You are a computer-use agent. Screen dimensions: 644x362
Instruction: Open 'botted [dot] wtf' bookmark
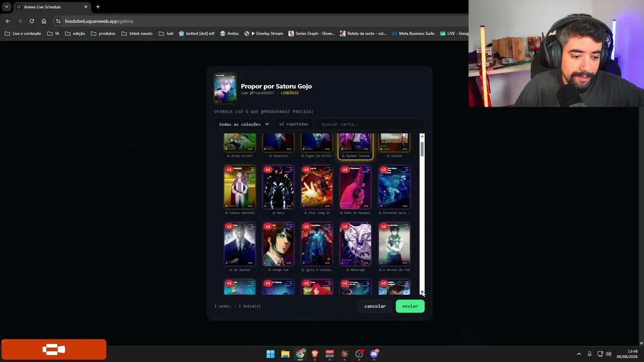(x=197, y=34)
